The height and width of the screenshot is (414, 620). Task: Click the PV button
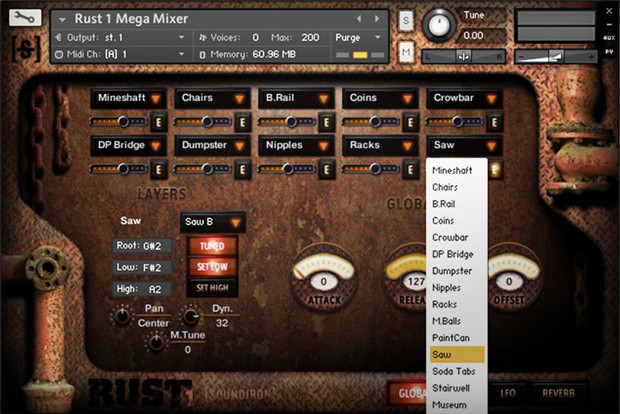[x=609, y=51]
